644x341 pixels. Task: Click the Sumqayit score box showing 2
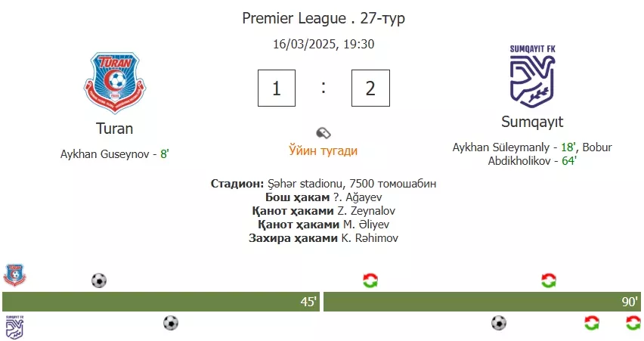point(370,88)
